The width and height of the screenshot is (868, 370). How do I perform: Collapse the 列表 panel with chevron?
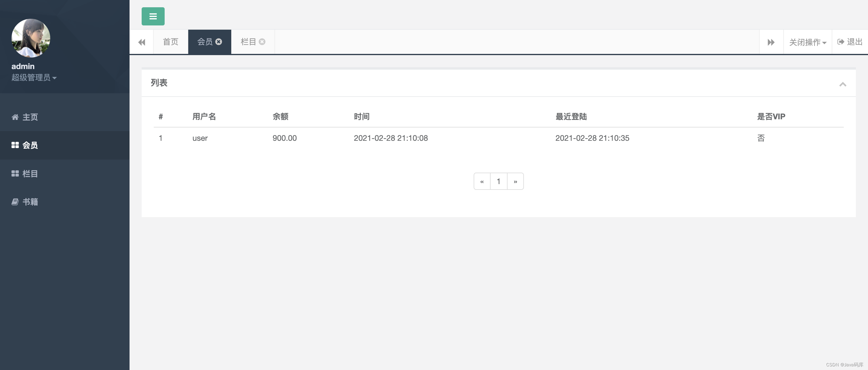[842, 84]
